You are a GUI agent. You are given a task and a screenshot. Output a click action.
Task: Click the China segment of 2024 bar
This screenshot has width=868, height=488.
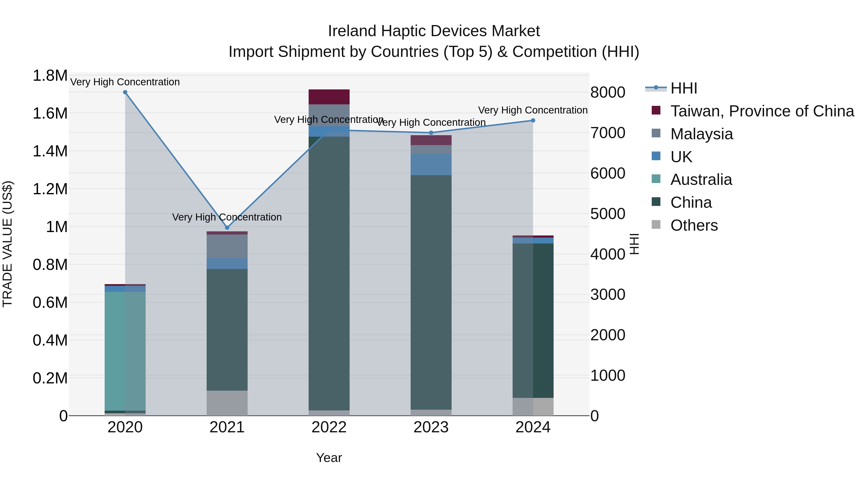click(x=533, y=321)
